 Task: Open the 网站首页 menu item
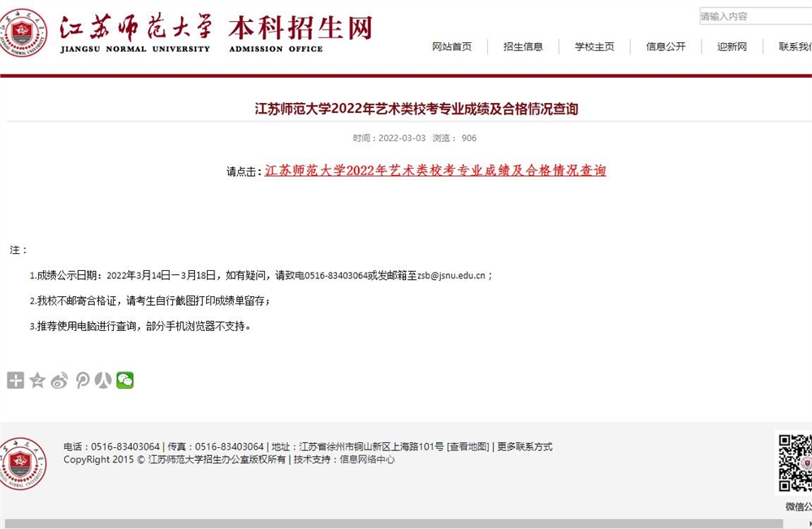click(452, 46)
